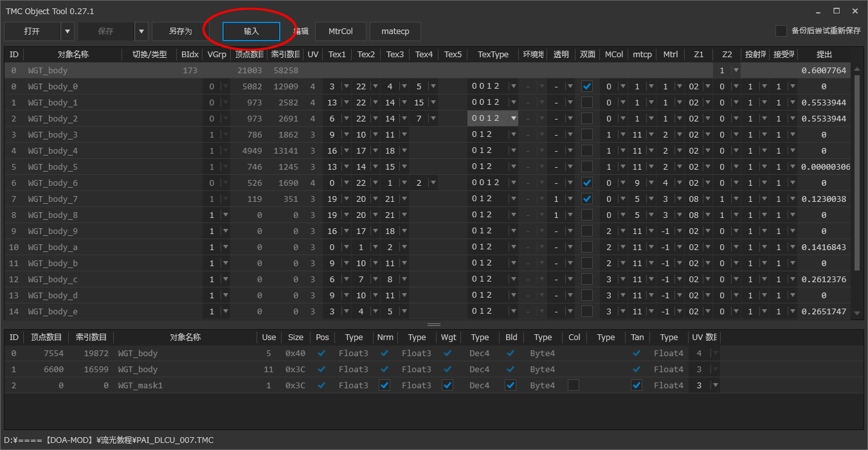Click the 0x40 size cell in lower table
Viewport: 868px width, 450px height.
(296, 353)
